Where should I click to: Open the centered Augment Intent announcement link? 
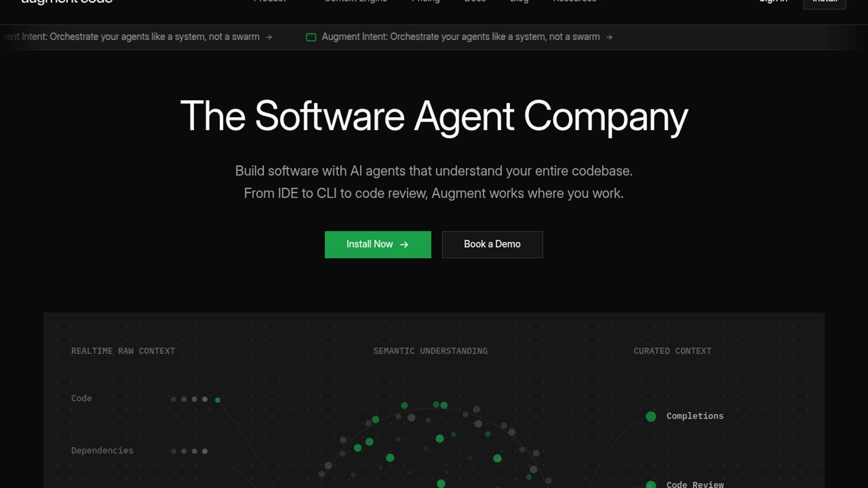[x=460, y=37]
